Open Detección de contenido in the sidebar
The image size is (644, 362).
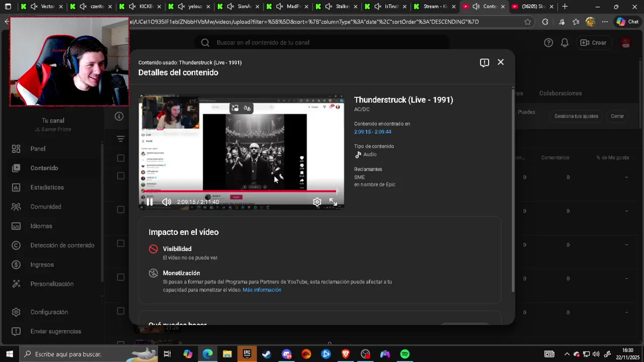52,245
